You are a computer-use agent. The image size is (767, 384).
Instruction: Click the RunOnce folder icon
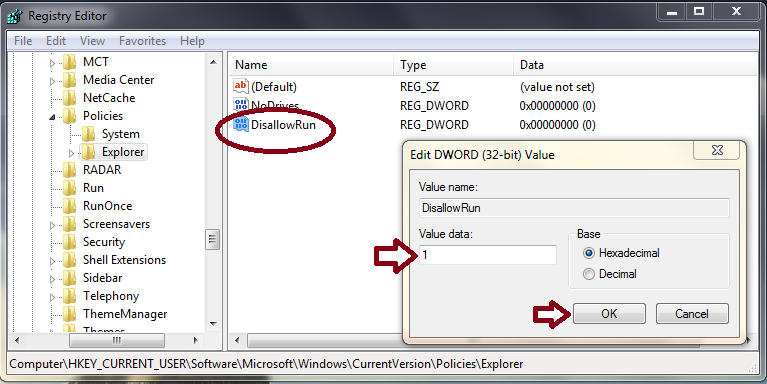[70, 206]
